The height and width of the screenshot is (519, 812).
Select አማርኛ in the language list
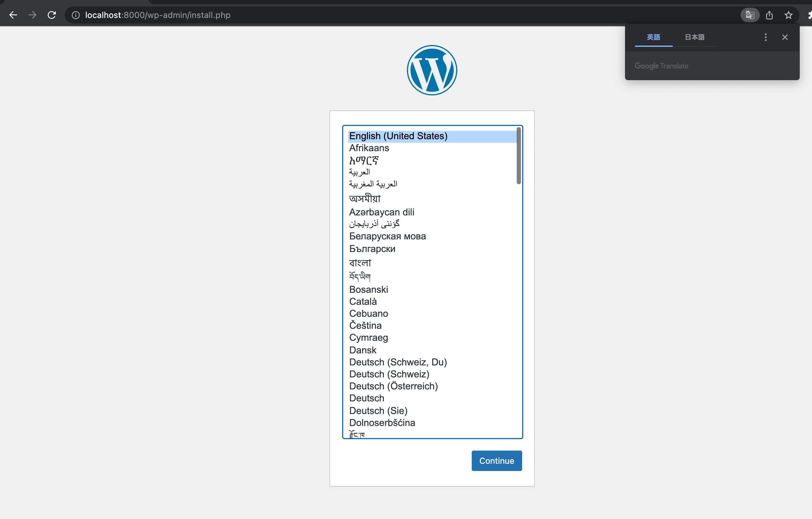(x=432, y=160)
